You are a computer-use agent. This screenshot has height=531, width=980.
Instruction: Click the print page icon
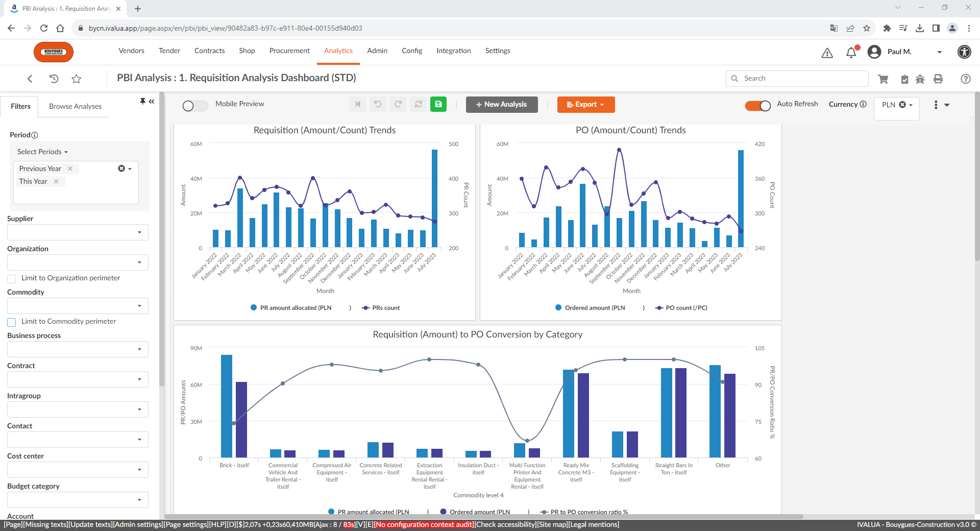(x=938, y=79)
